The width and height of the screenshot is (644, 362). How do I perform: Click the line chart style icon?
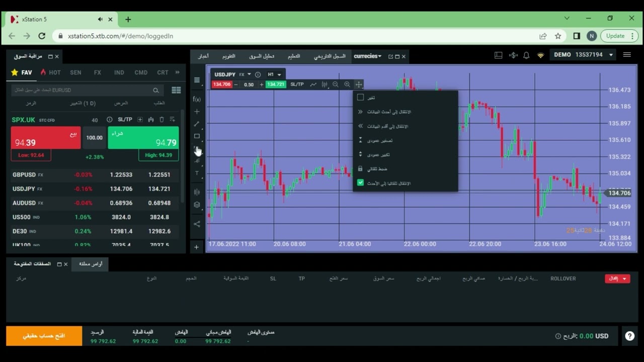click(x=313, y=84)
